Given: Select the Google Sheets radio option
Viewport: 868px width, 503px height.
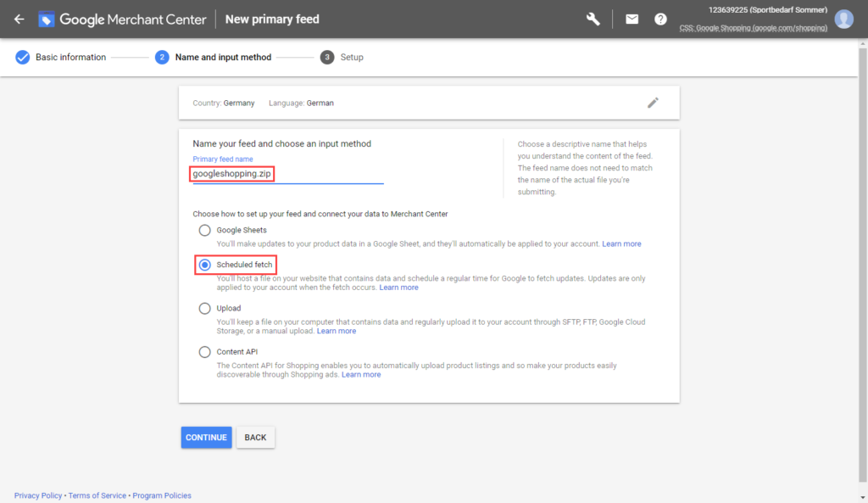Looking at the screenshot, I should click(204, 230).
